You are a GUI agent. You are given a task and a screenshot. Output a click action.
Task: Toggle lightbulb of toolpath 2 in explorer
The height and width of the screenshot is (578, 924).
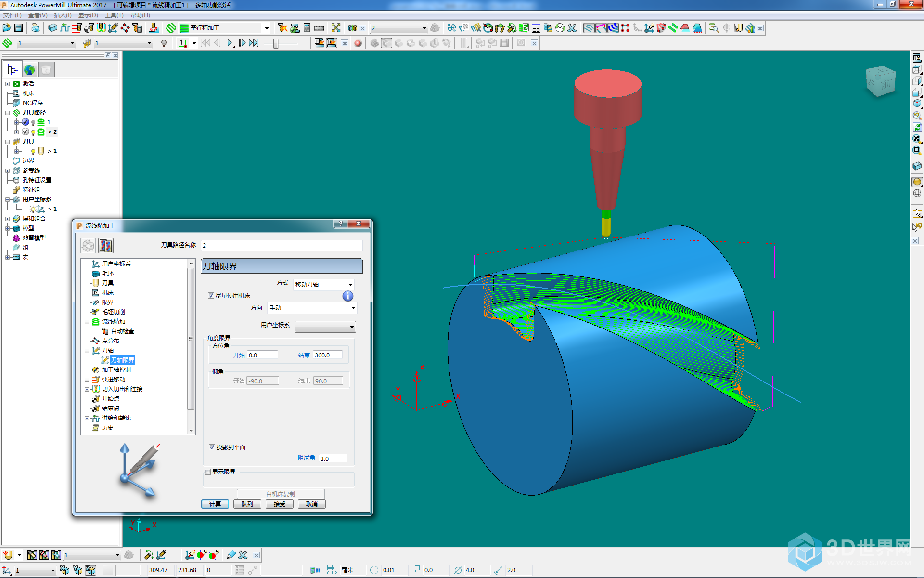[33, 132]
